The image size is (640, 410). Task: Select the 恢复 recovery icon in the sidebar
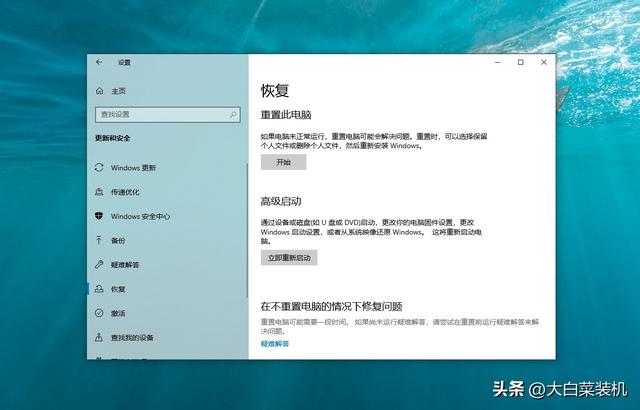pos(99,289)
